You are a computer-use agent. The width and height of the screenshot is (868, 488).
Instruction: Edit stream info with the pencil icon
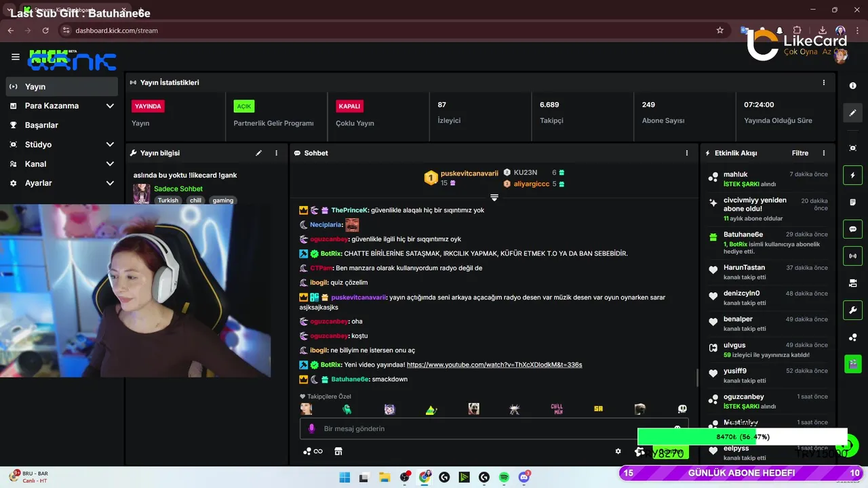click(258, 153)
